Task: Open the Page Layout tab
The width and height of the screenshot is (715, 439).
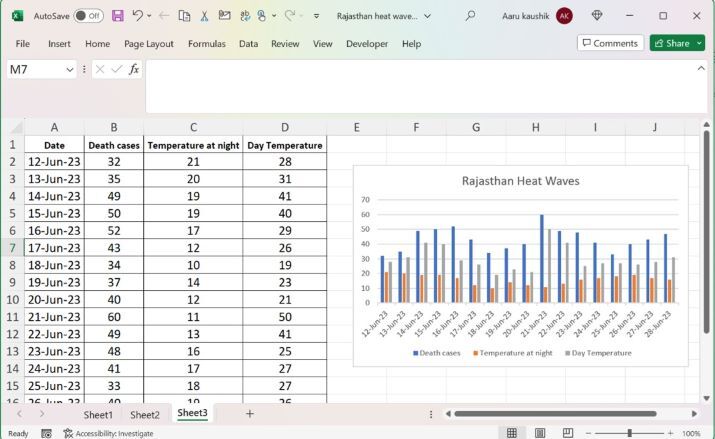Action: click(x=149, y=44)
